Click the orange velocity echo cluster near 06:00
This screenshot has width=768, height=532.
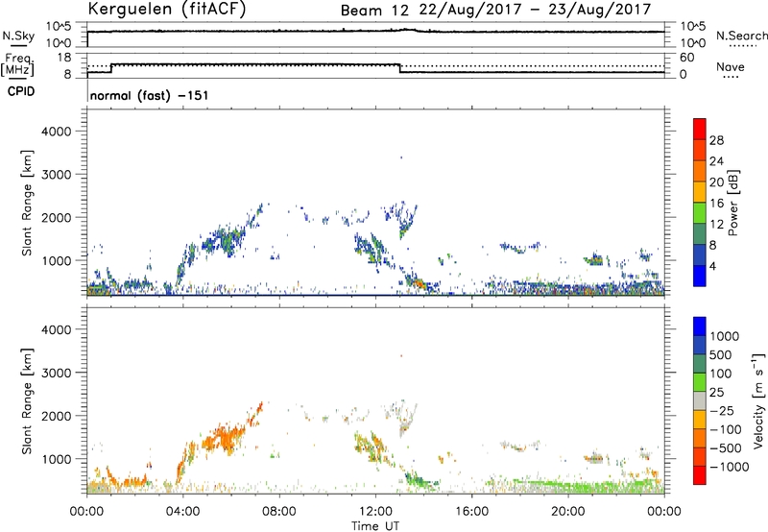pos(225,438)
